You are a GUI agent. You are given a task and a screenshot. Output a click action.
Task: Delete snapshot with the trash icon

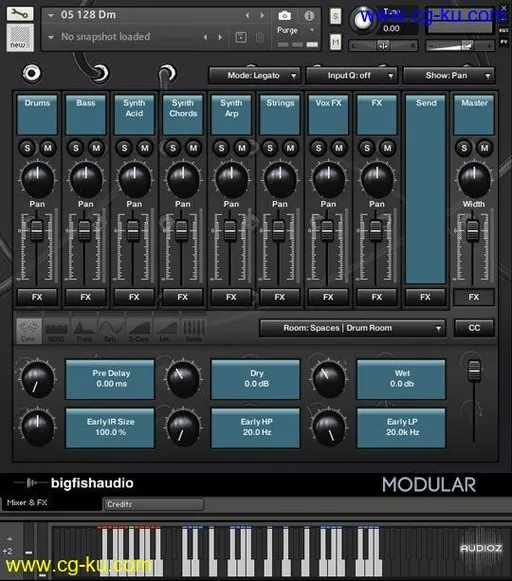point(260,37)
